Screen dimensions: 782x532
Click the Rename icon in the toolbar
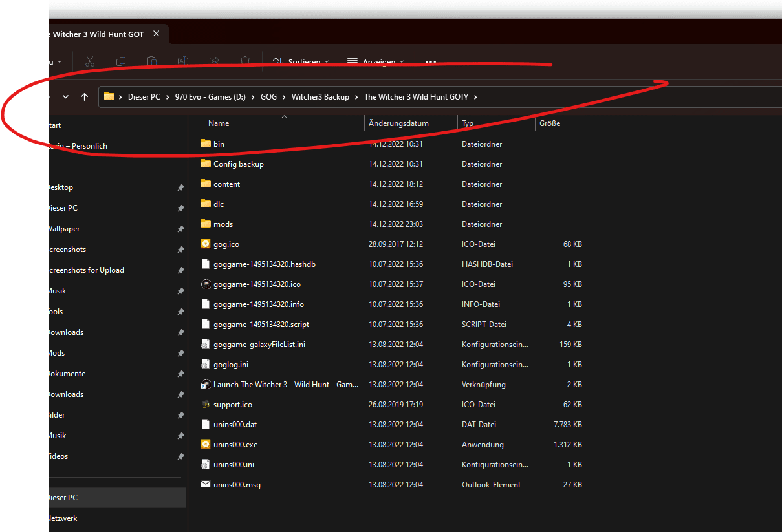183,61
